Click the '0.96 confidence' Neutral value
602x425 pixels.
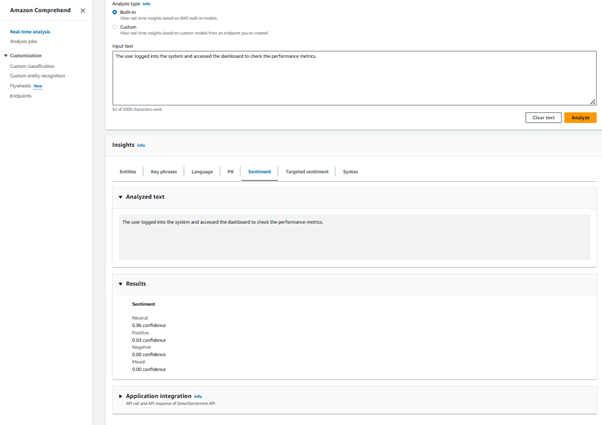pos(149,326)
